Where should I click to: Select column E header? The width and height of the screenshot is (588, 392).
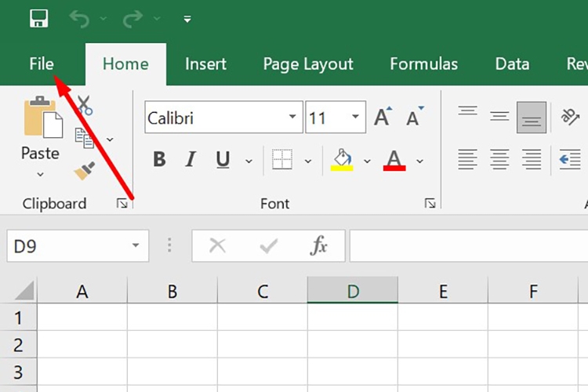point(443,291)
